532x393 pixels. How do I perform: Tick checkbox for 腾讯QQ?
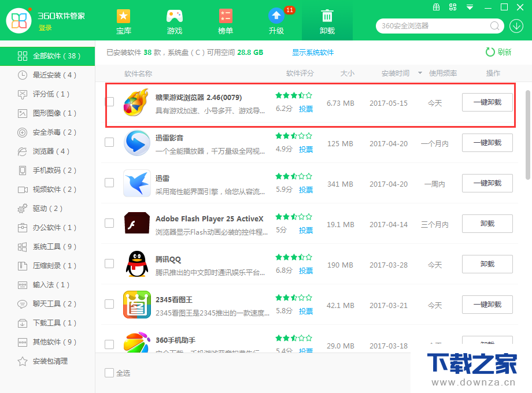(109, 264)
